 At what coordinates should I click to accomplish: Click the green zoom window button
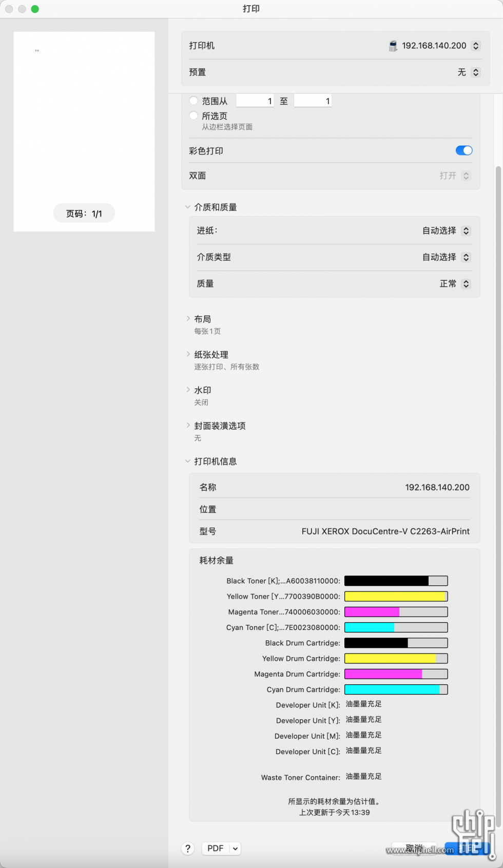[x=35, y=9]
